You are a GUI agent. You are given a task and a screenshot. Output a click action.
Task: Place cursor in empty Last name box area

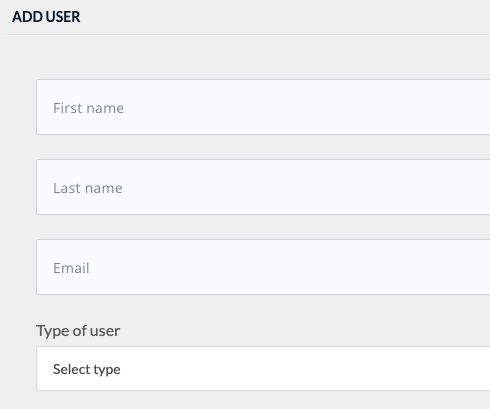point(307,187)
